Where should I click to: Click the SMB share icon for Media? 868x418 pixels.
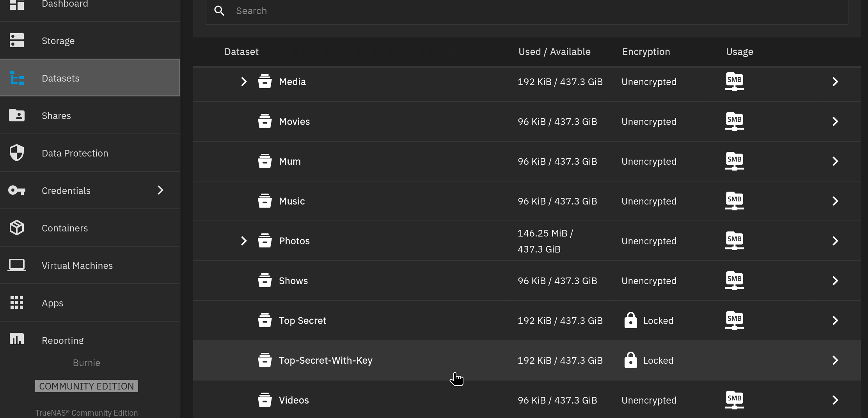pyautogui.click(x=735, y=82)
